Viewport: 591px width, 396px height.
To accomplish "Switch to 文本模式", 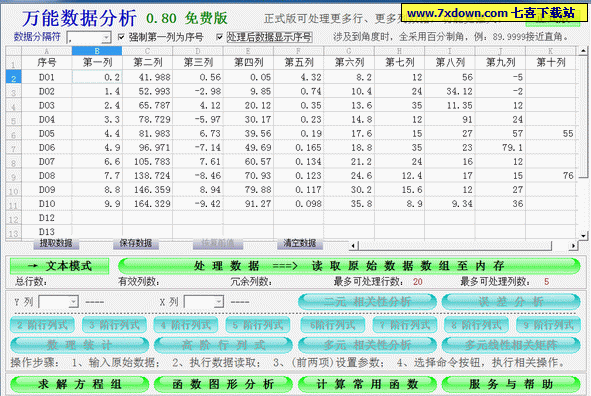I will [x=60, y=266].
